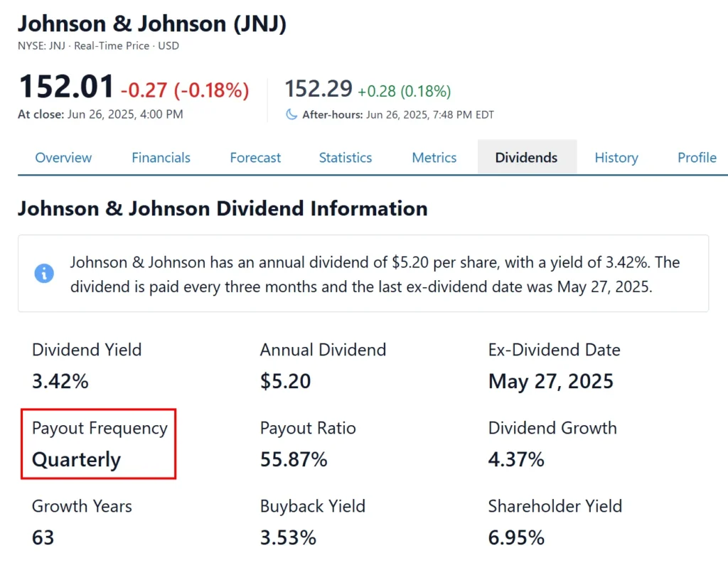Viewport: 728px width, 568px height.
Task: Click the Dividend Yield 3.42% value
Action: [x=60, y=381]
